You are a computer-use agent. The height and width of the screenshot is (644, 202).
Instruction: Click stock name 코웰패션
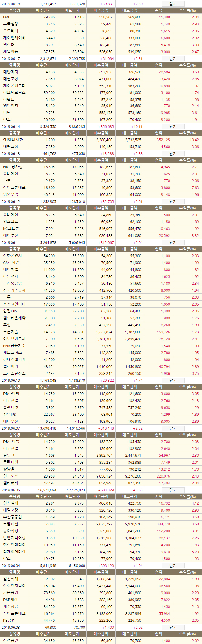tap(11, 524)
